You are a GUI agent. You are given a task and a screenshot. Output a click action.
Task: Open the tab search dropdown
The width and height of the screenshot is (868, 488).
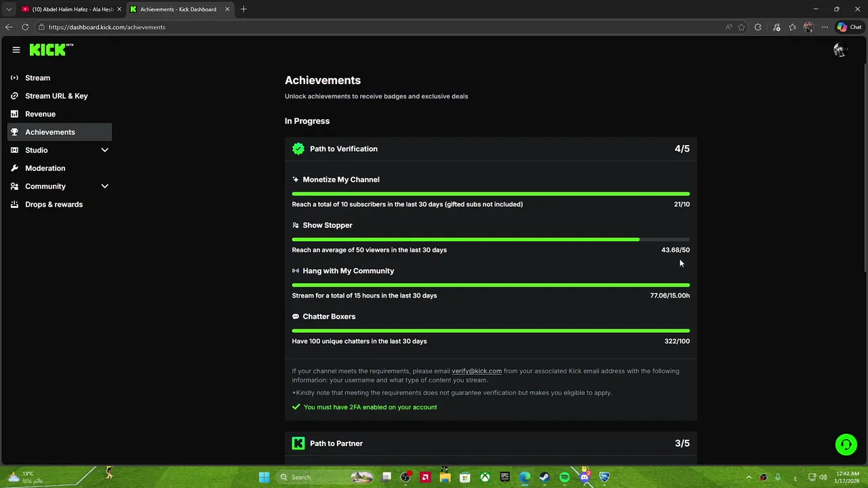click(x=9, y=9)
